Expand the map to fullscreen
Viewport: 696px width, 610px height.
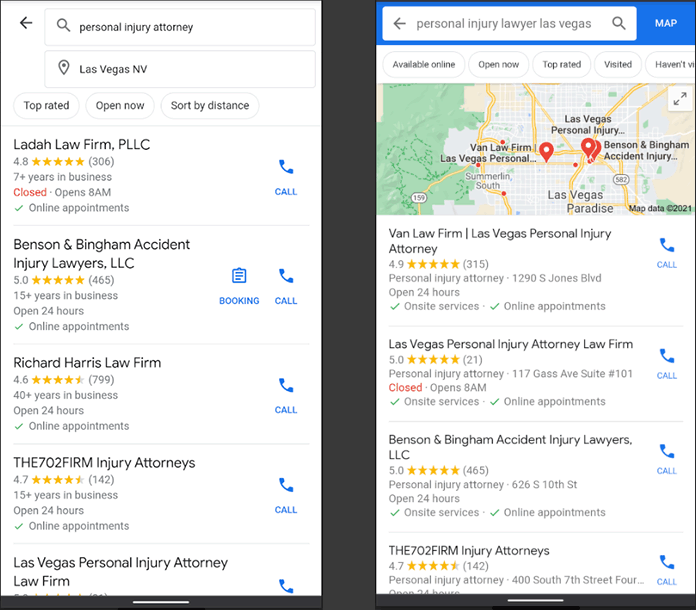pyautogui.click(x=680, y=99)
